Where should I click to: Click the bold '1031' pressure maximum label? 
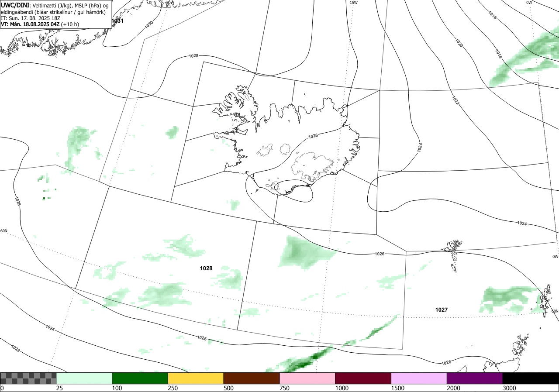117,21
